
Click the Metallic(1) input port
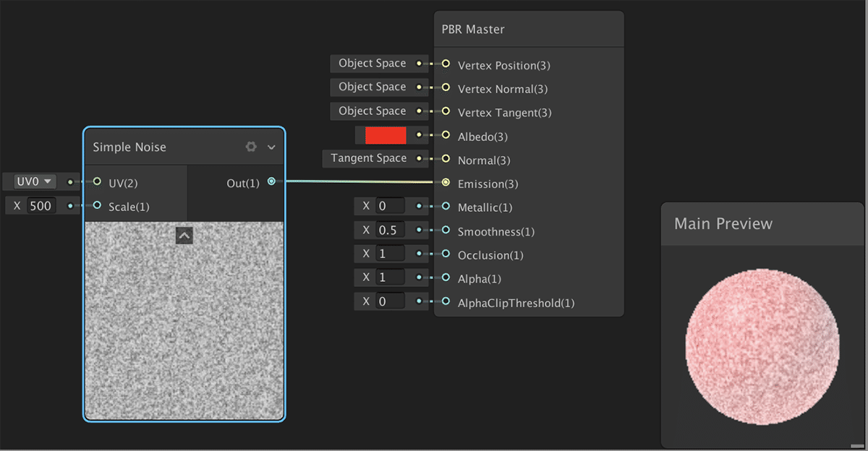pyautogui.click(x=446, y=207)
